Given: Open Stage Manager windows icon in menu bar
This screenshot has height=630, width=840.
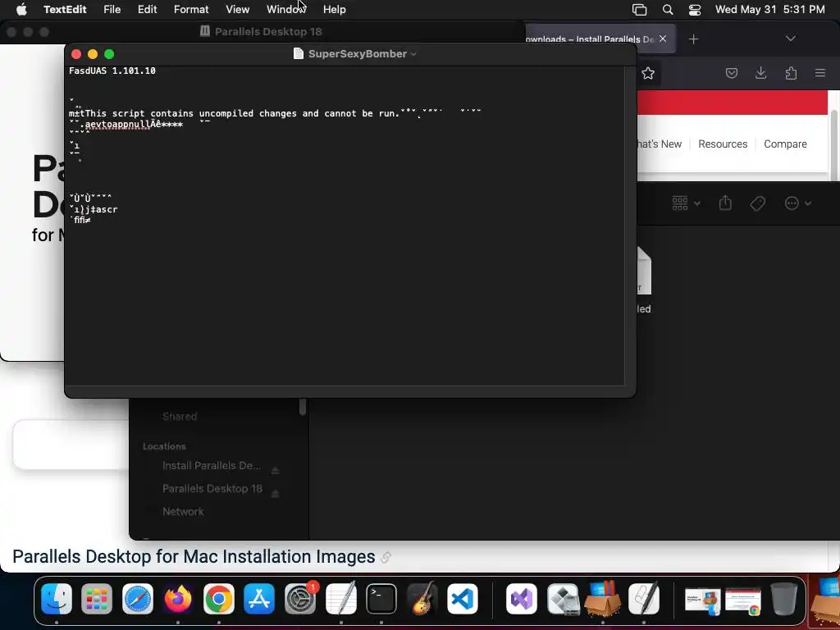Looking at the screenshot, I should [639, 9].
